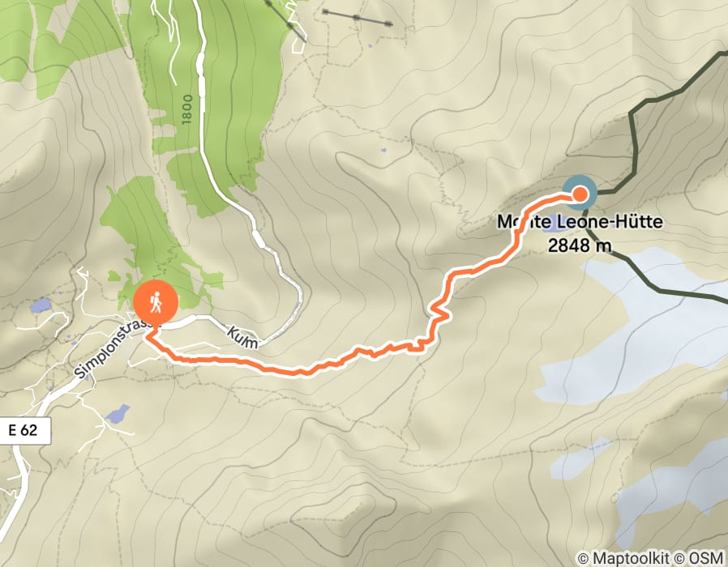Click the orange hiker start marker

tap(156, 302)
